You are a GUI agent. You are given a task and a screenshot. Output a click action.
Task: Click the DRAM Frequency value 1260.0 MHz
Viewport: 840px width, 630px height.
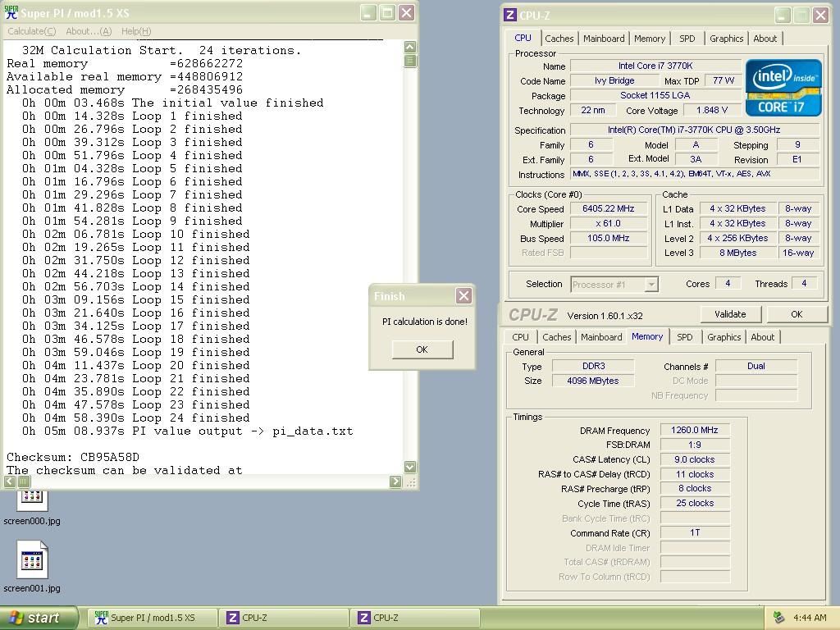[x=694, y=430]
